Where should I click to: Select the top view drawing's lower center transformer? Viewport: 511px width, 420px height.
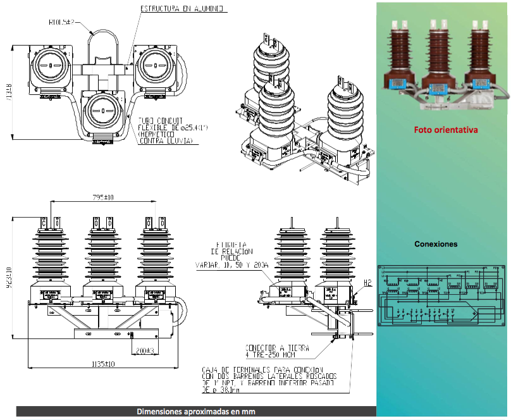tap(102, 113)
